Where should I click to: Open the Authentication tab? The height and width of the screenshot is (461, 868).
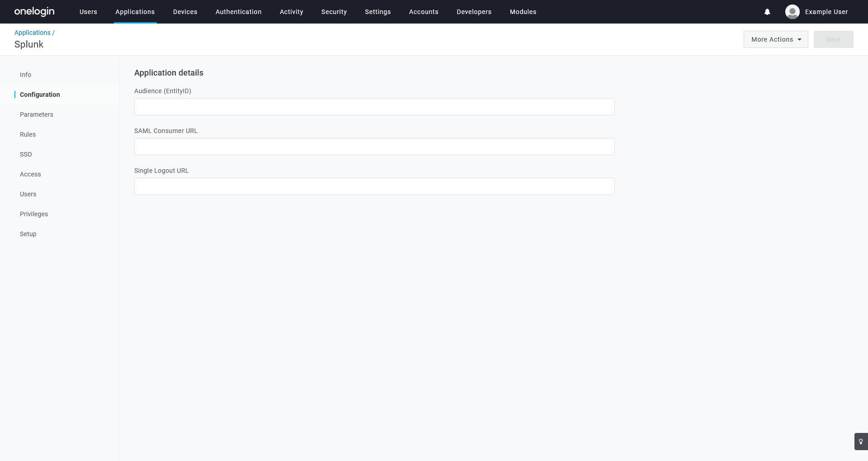point(238,12)
